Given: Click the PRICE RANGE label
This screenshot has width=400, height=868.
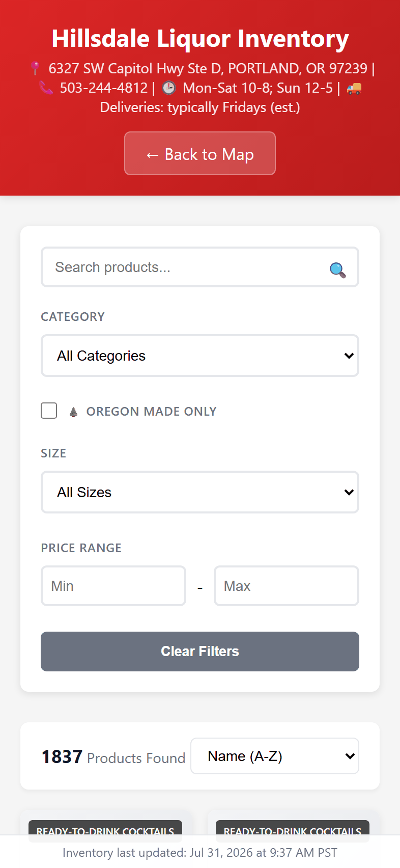Looking at the screenshot, I should point(81,548).
